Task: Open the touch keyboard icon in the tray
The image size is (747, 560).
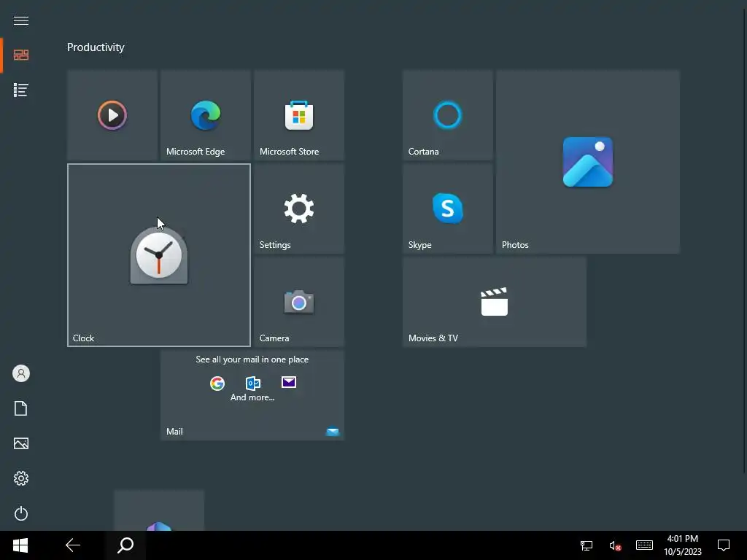Action: point(644,545)
